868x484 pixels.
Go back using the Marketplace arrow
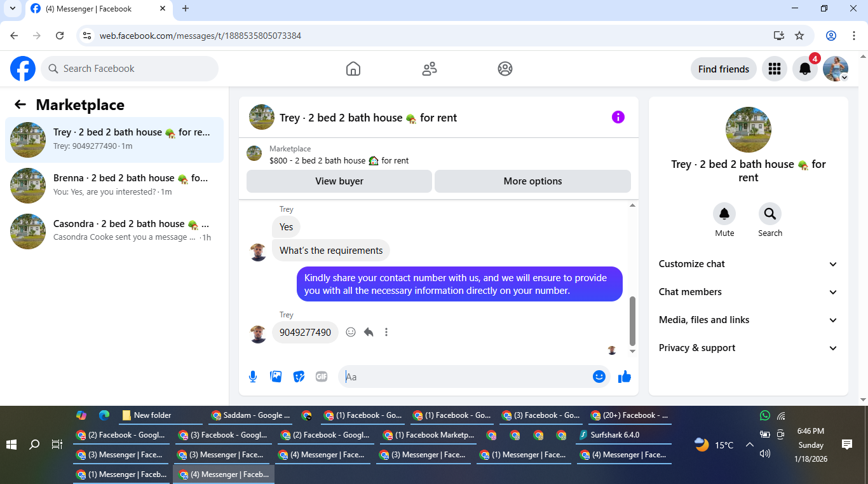[x=20, y=105]
